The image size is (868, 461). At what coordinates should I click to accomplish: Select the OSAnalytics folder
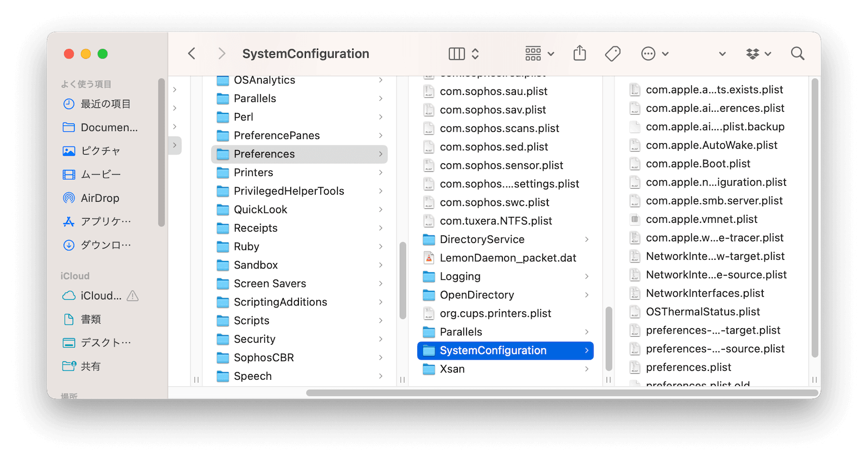tap(299, 80)
